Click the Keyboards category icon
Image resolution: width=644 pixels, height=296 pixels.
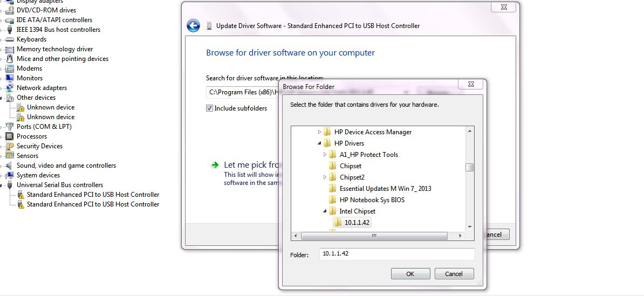tap(10, 39)
